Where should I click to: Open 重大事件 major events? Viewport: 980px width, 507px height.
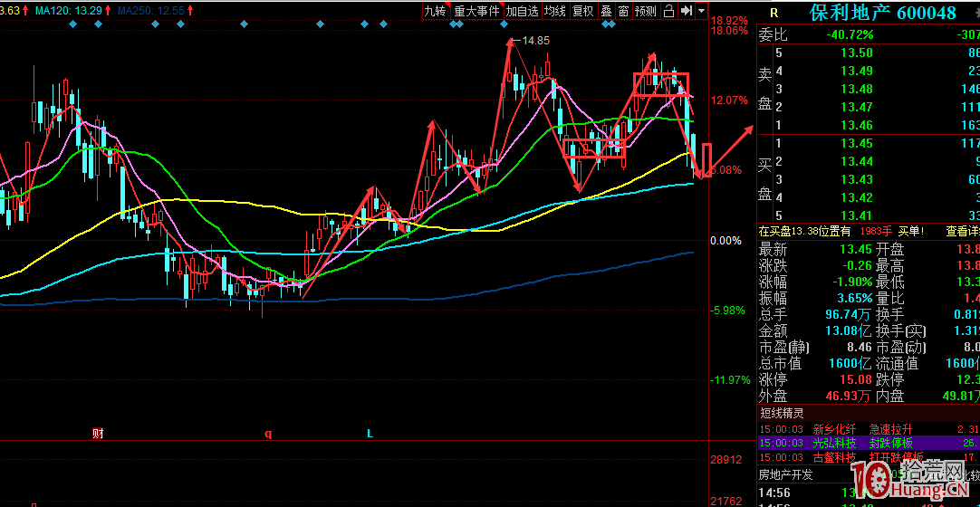pos(476,11)
